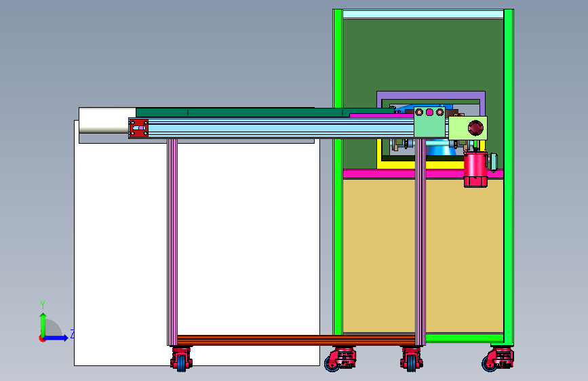The image size is (588, 381).
Task: Pick the pink horizontal bar across the cabinet
Action: click(x=378, y=174)
